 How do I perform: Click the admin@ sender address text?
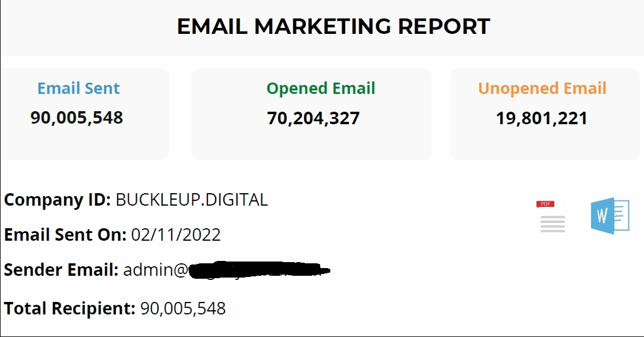click(155, 270)
